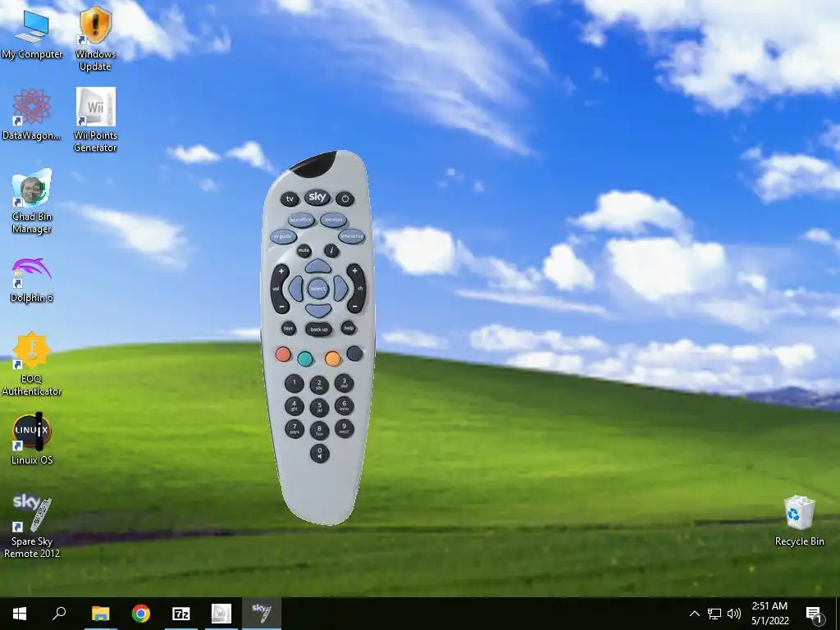This screenshot has height=630, width=840.
Task: Click number 1 on the remote keypad
Action: [294, 384]
